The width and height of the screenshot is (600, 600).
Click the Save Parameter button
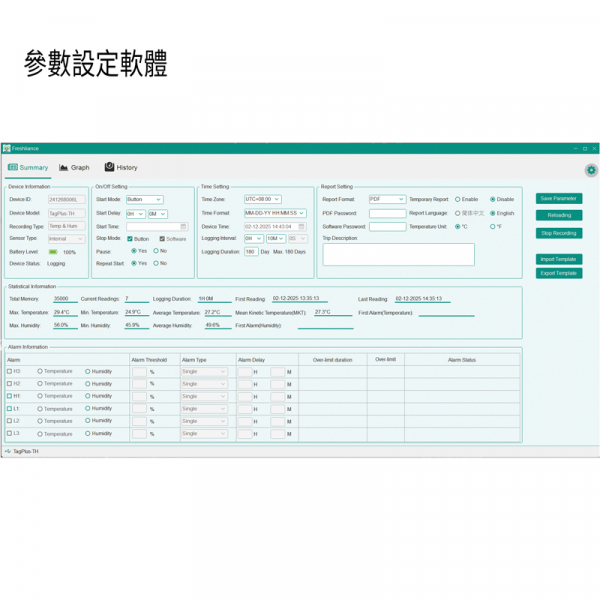pyautogui.click(x=558, y=198)
